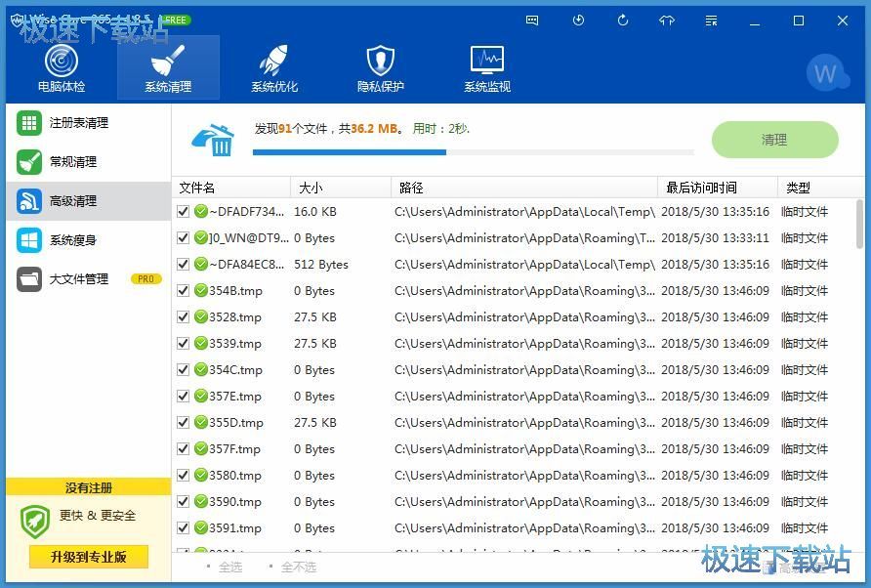
Task: Click the 3580.tmp file name
Action: (235, 475)
